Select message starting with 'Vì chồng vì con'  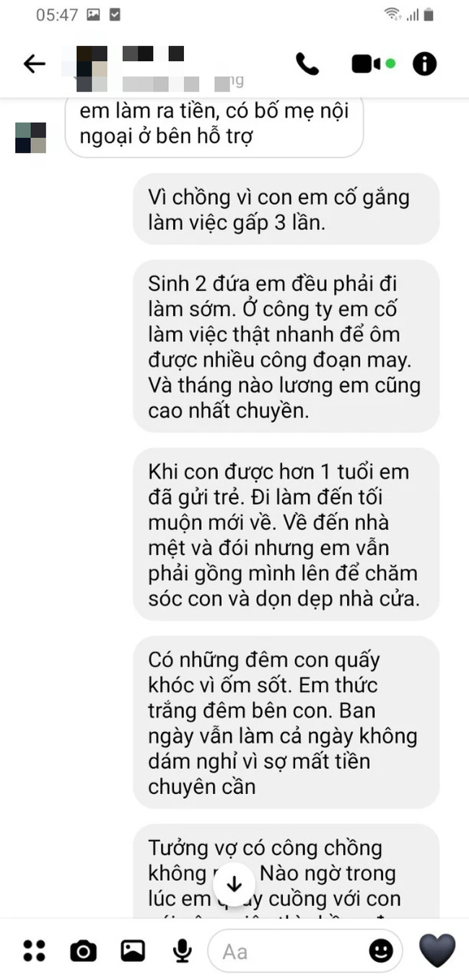(286, 208)
